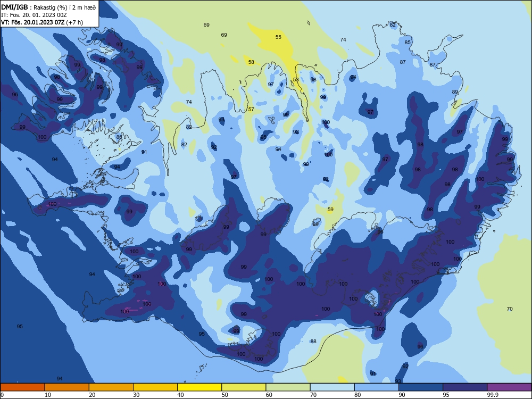Click the medium blue 80–90 legend swatch
The width and height of the screenshot is (532, 399).
[x=377, y=387]
